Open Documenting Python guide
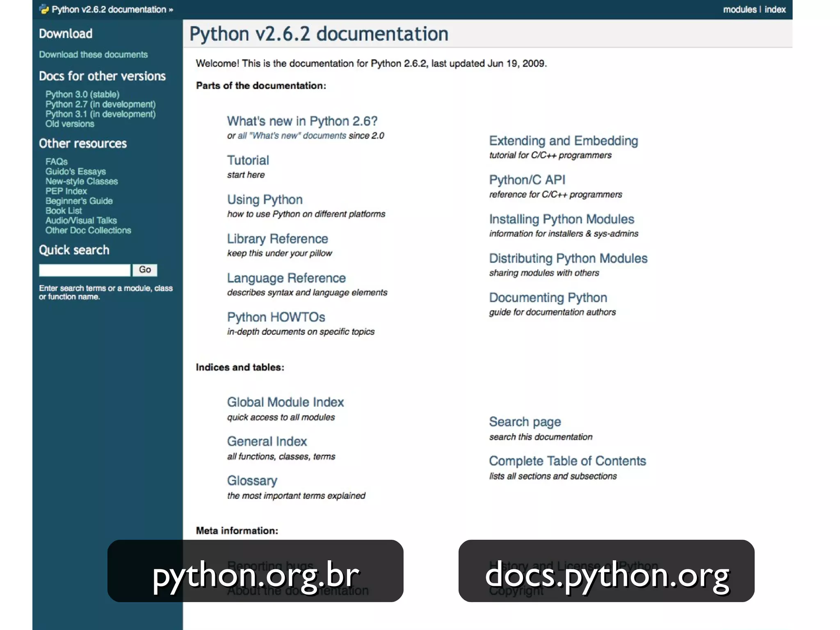This screenshot has width=840, height=630. 548,297
